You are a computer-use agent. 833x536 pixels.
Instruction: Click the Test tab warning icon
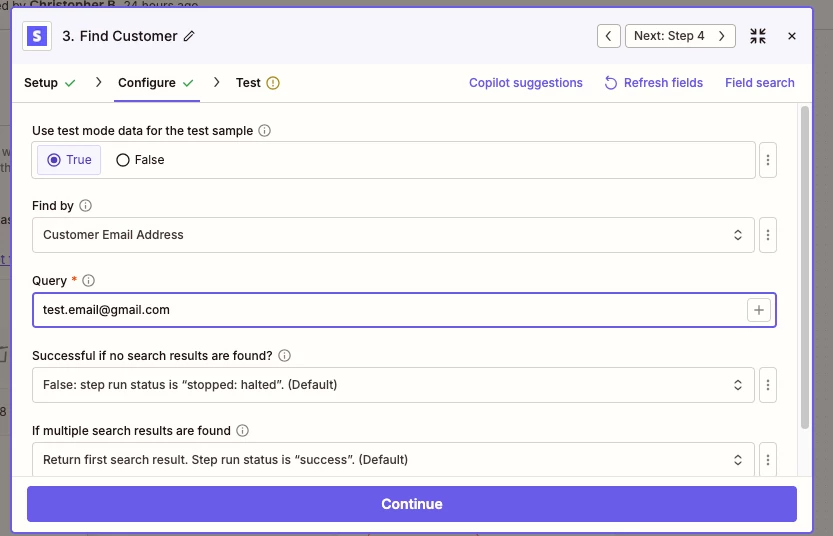pyautogui.click(x=273, y=83)
